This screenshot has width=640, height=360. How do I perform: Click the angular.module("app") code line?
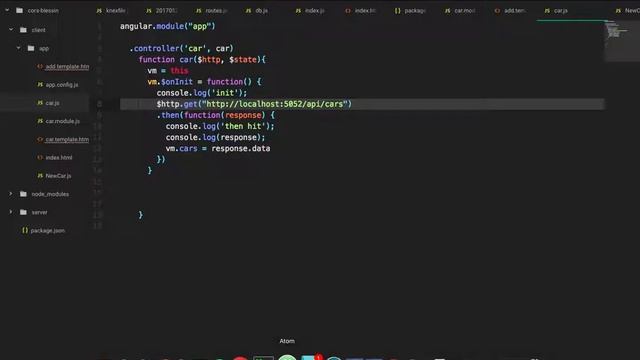click(x=167, y=26)
